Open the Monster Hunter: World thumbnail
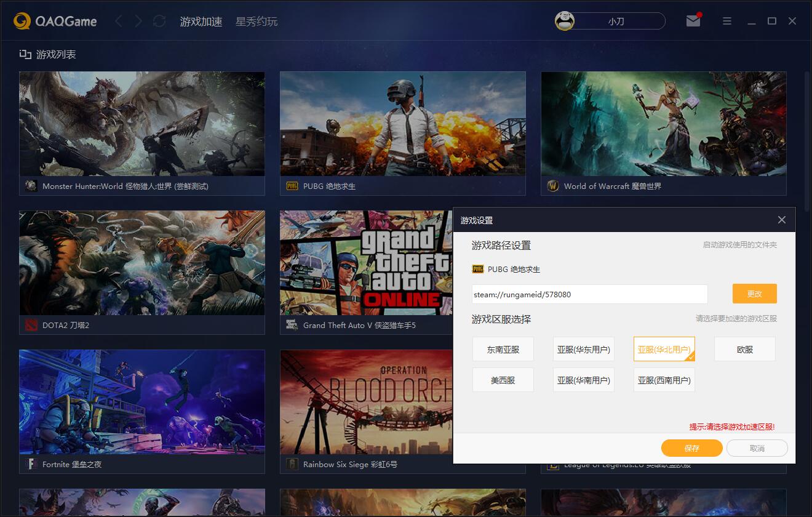The height and width of the screenshot is (517, 812). [x=142, y=124]
